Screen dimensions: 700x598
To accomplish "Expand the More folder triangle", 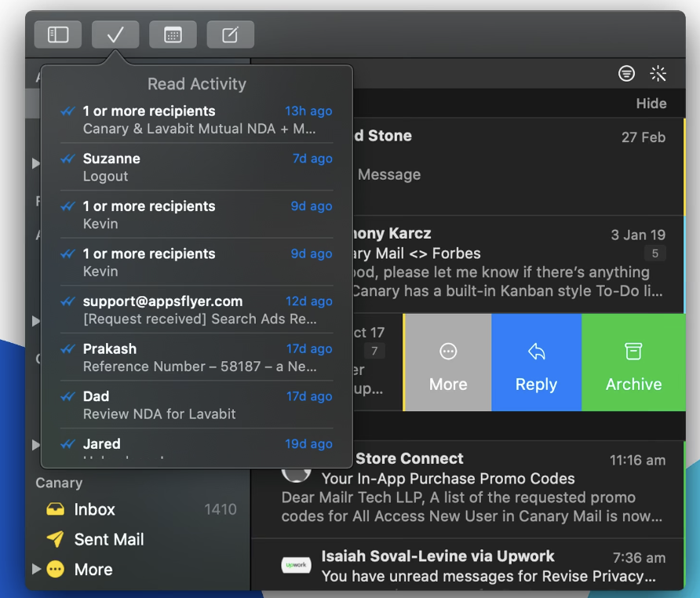I will (36, 569).
